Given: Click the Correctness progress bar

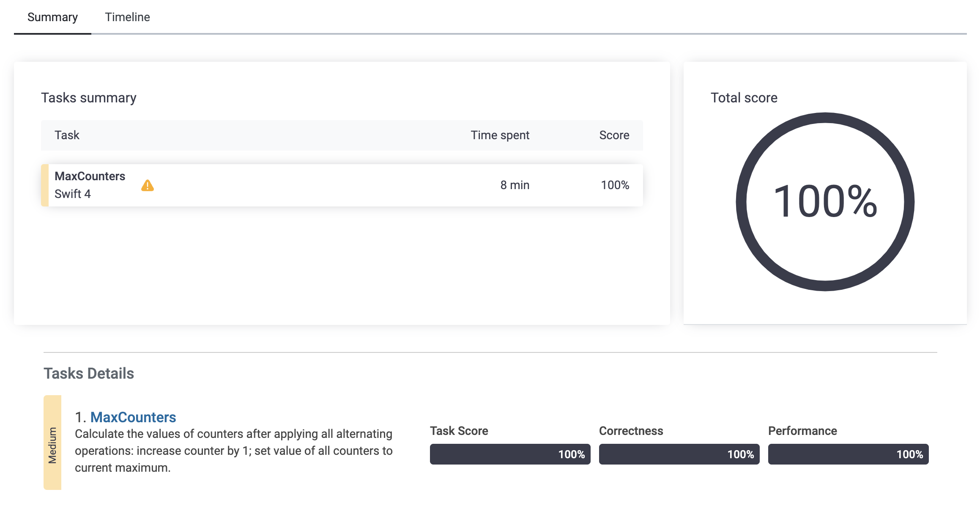Looking at the screenshot, I should pos(679,454).
